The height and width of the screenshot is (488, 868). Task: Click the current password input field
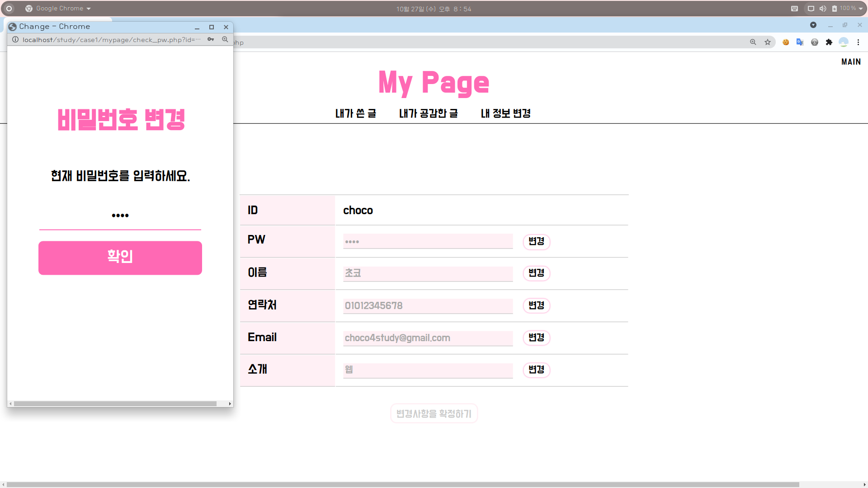tap(120, 216)
